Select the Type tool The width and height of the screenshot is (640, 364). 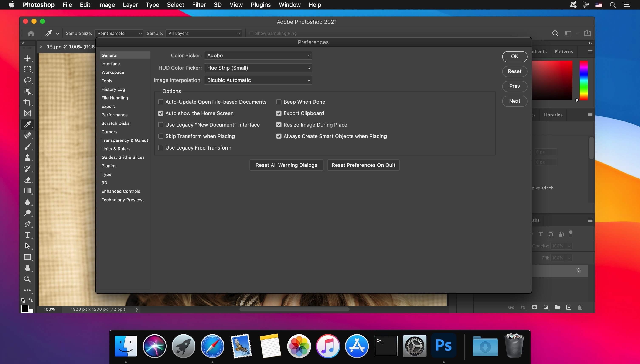point(27,235)
